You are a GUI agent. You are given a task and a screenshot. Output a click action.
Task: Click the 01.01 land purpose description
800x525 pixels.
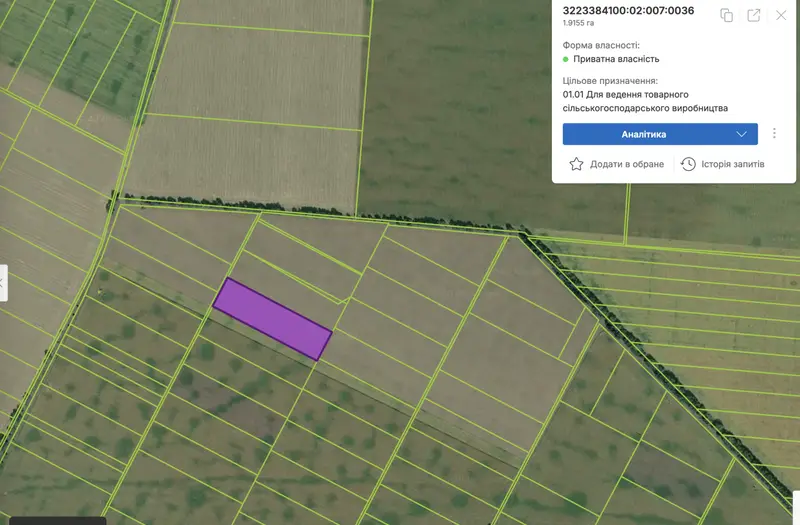click(x=645, y=101)
